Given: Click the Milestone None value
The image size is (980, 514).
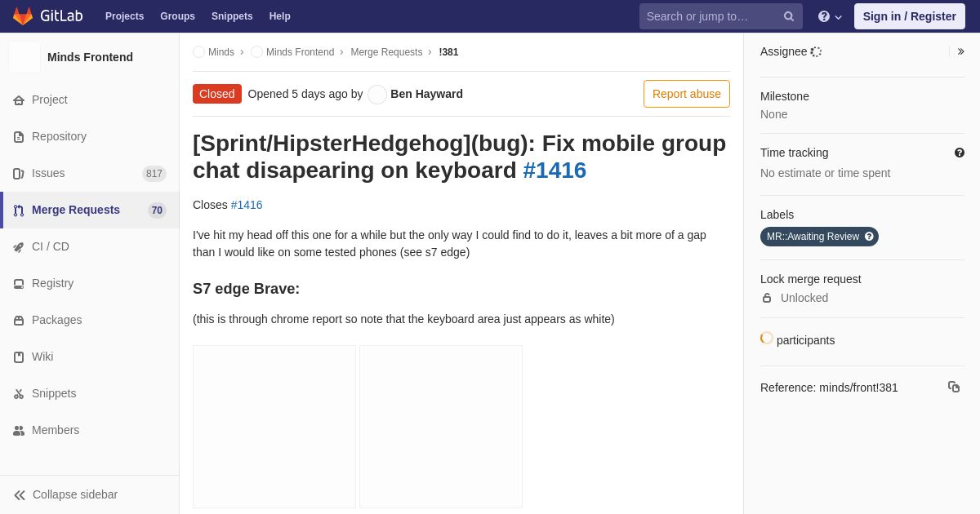Looking at the screenshot, I should pyautogui.click(x=774, y=114).
